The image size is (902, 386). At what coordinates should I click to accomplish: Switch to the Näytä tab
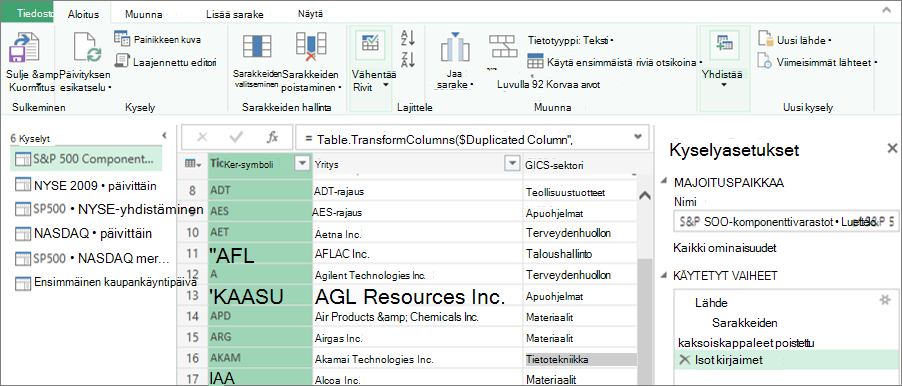tap(311, 14)
